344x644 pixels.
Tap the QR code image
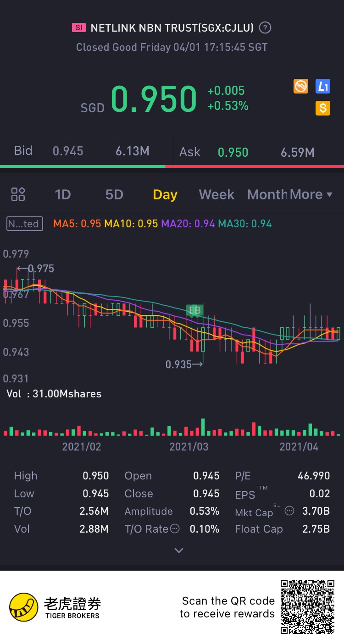point(308,607)
